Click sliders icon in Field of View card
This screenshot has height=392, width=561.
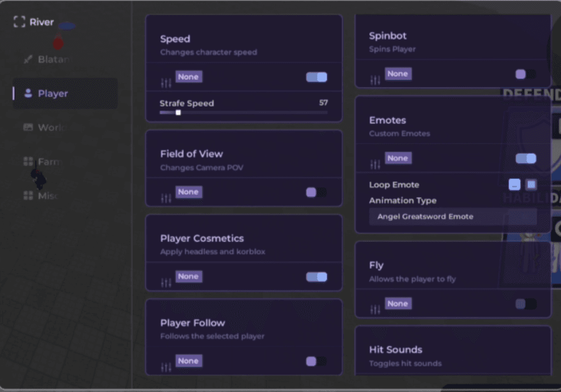[166, 198]
